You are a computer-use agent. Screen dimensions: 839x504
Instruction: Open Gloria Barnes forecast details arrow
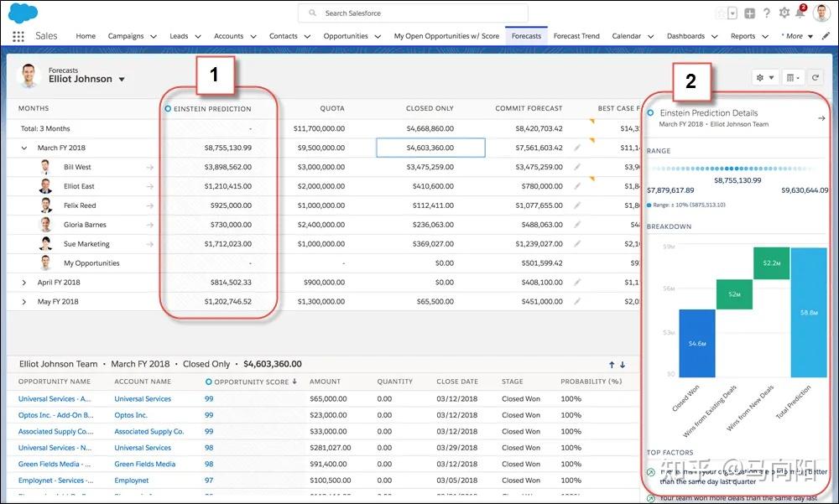[x=150, y=226]
